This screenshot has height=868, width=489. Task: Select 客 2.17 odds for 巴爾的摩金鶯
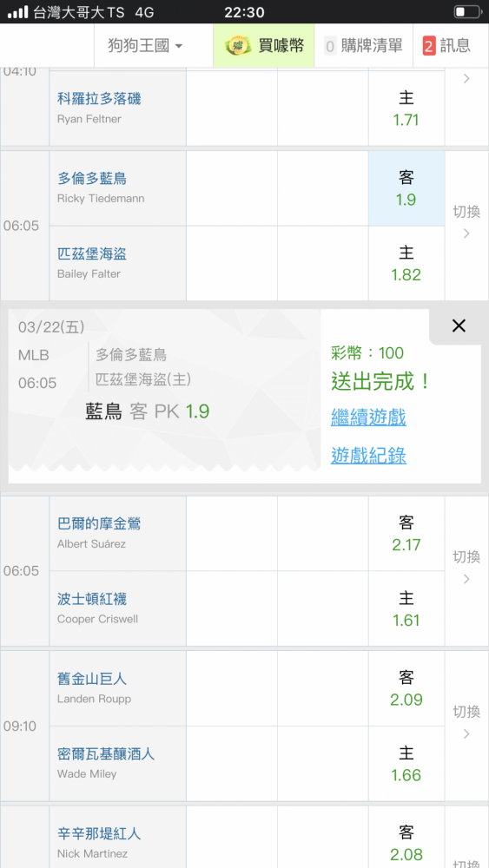pyautogui.click(x=406, y=534)
